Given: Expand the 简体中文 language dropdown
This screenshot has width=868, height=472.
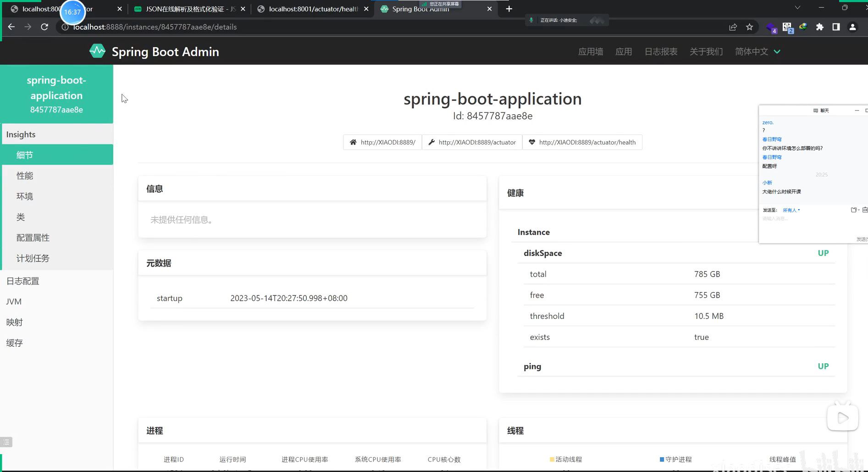Looking at the screenshot, I should tap(757, 51).
